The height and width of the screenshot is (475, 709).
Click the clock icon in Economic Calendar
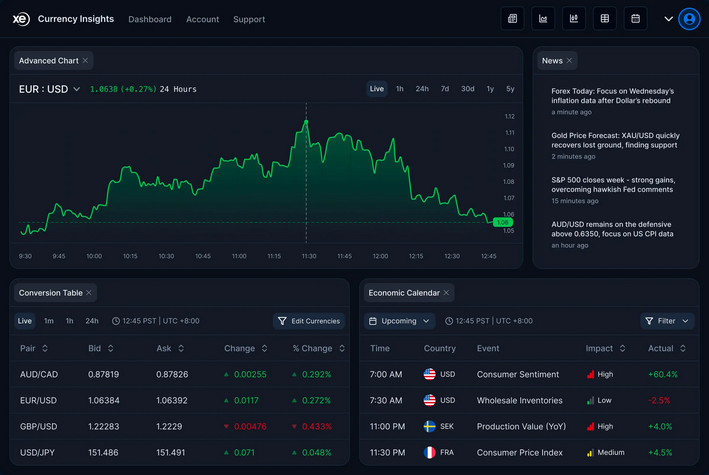coord(449,321)
